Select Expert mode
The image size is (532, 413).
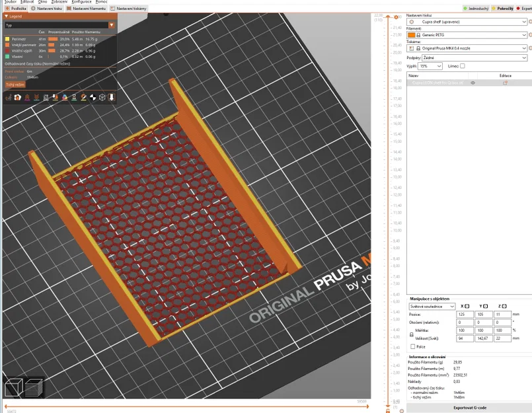click(524, 8)
